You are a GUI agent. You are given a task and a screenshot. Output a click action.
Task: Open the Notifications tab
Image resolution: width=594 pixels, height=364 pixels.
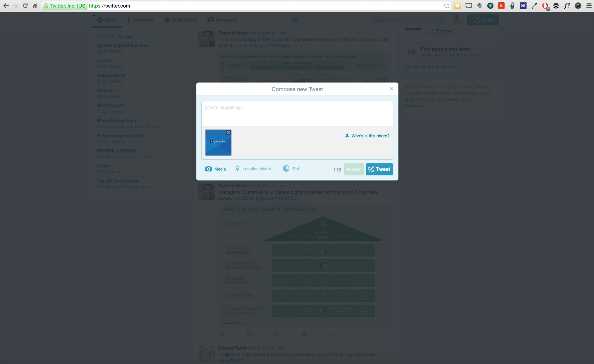point(181,20)
